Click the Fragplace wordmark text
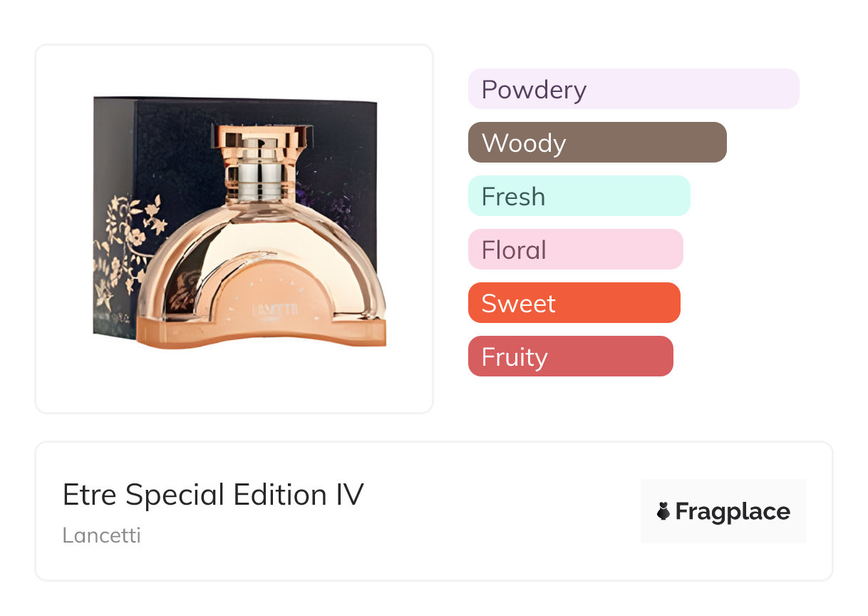868x616 pixels. pyautogui.click(x=733, y=511)
